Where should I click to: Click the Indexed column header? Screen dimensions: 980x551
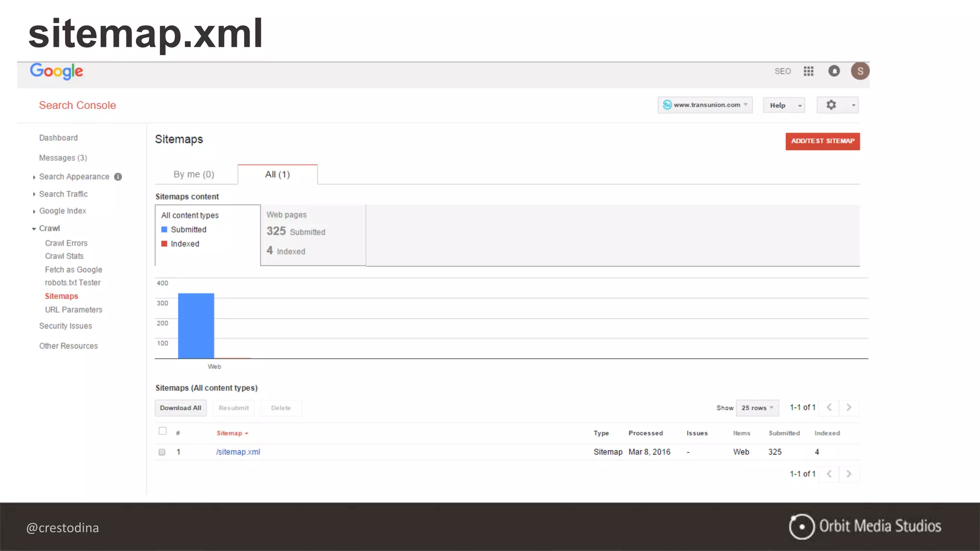(827, 433)
